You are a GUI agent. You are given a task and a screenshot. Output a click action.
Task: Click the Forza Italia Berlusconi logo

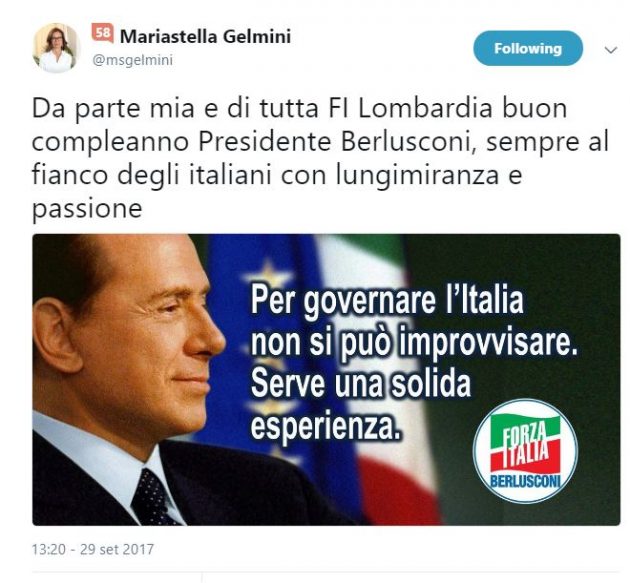[525, 451]
